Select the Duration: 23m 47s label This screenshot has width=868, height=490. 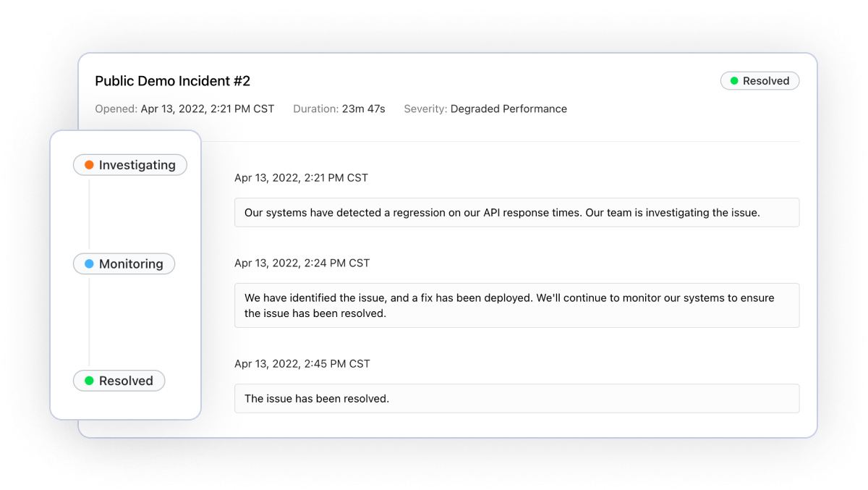[338, 109]
